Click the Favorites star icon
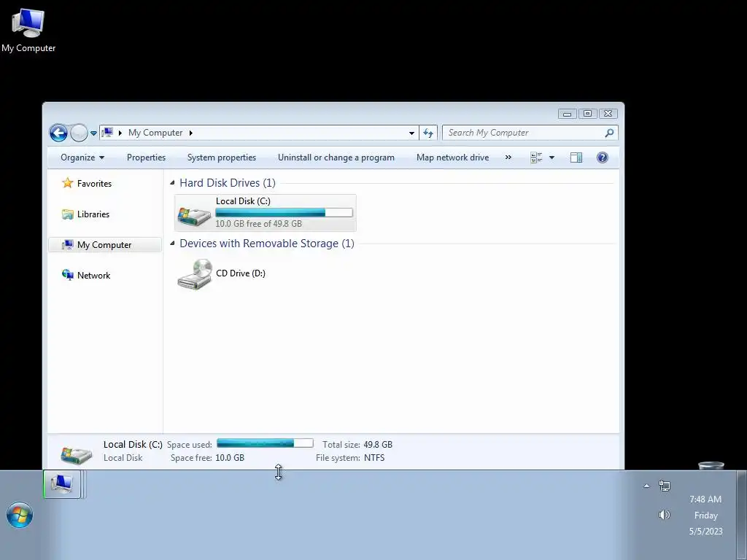This screenshot has height=560, width=747. 68,183
